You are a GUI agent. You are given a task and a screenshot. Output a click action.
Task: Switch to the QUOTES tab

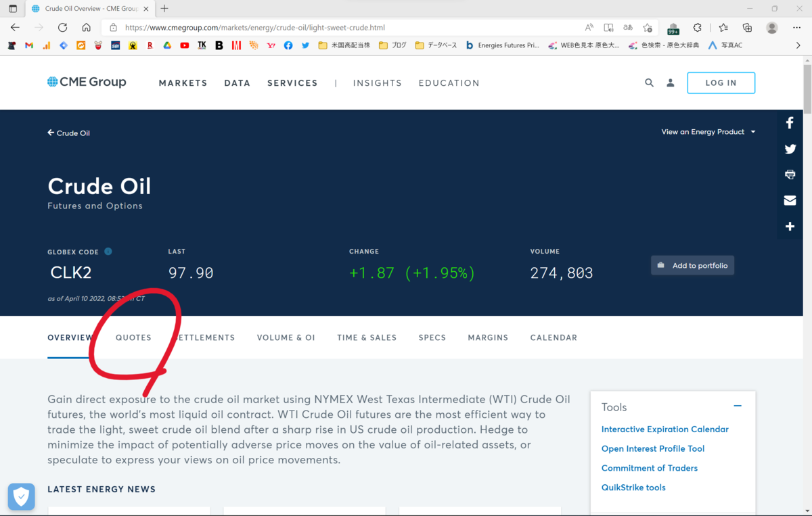pos(133,337)
